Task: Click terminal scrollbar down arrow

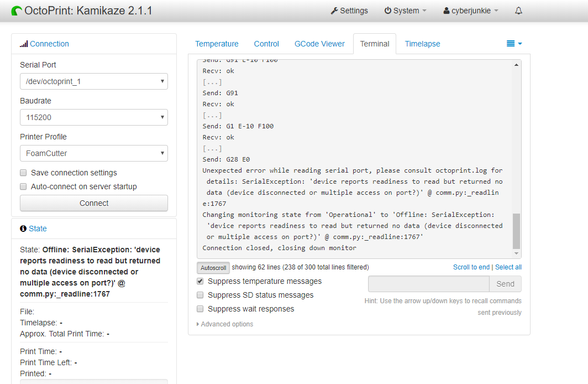Action: (516, 253)
